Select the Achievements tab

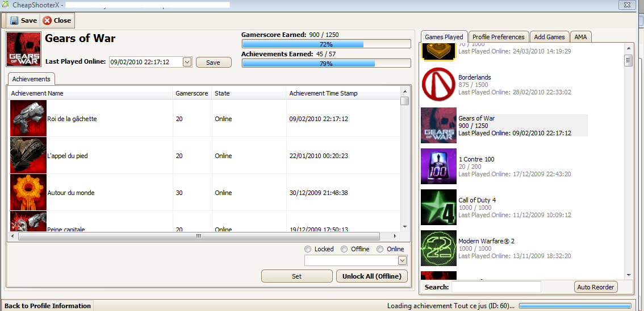point(31,79)
